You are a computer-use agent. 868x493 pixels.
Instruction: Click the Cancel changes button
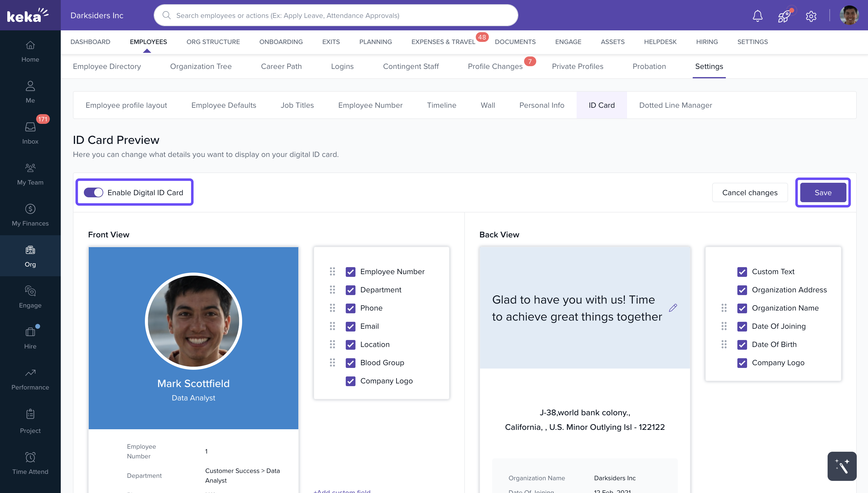[x=750, y=192]
